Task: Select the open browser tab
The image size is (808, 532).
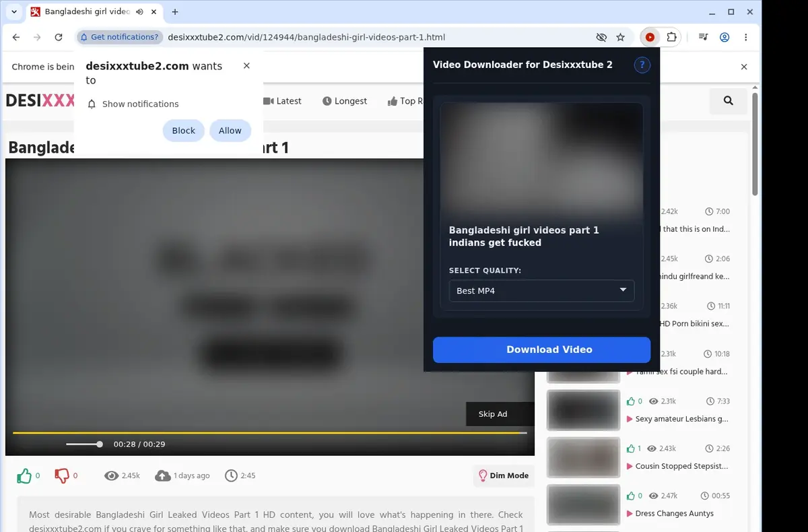Action: 95,12
